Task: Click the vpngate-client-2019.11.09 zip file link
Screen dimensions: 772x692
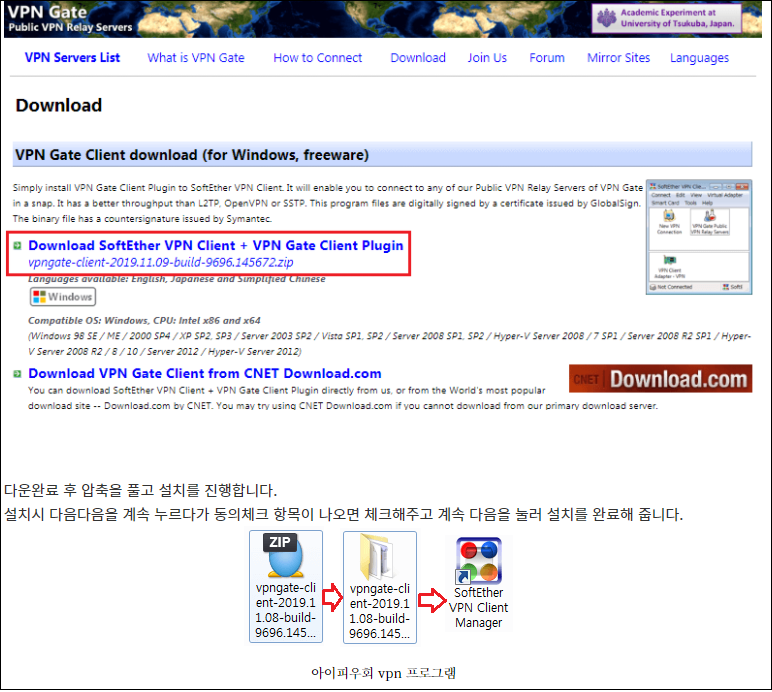Action: 161,262
